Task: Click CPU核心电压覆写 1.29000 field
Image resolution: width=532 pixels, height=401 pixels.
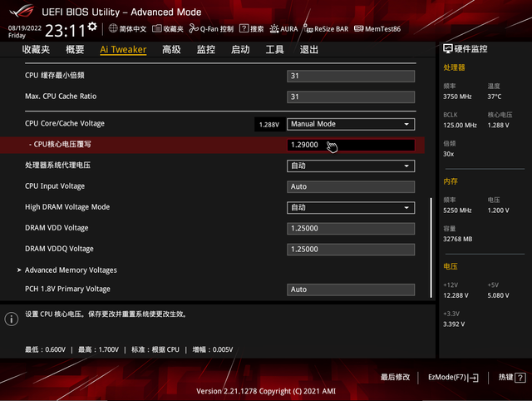Action: tap(351, 145)
